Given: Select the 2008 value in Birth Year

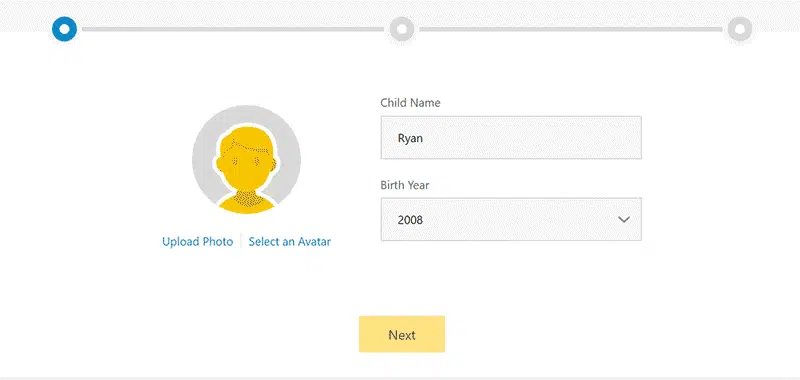Looking at the screenshot, I should pyautogui.click(x=410, y=220).
